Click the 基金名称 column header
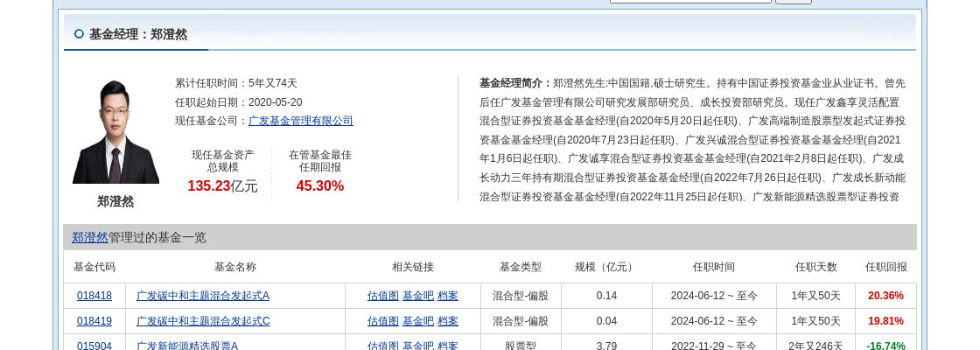 tap(235, 267)
